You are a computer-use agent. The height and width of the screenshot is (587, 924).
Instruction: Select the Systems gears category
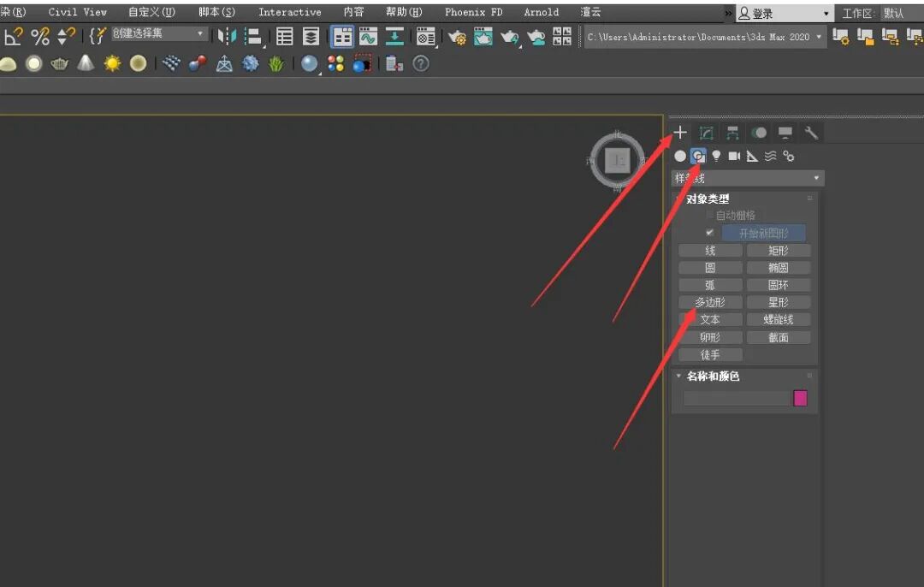(789, 157)
